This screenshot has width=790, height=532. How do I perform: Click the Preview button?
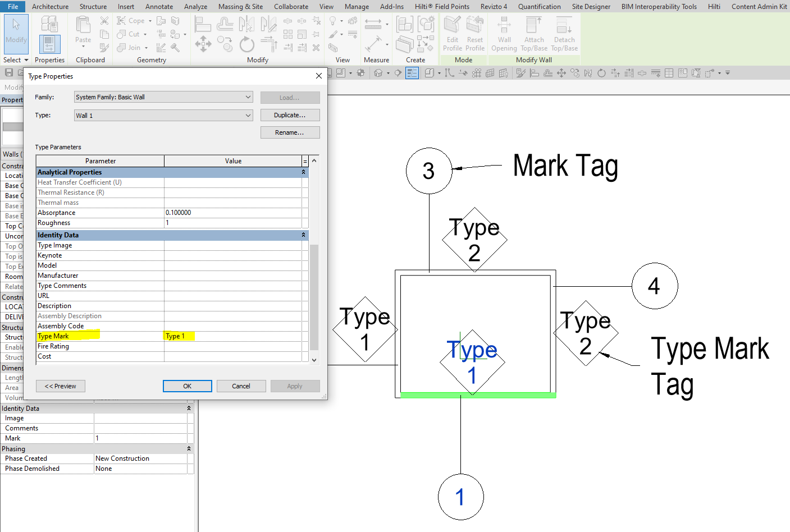60,386
